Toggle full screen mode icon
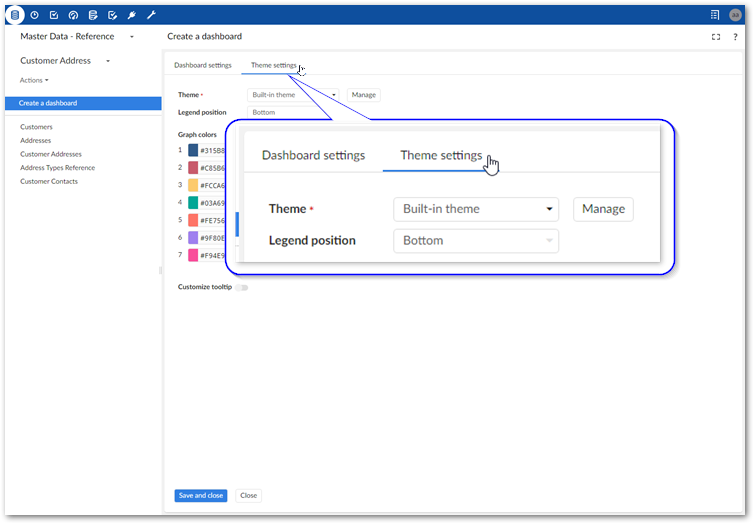 [x=716, y=37]
